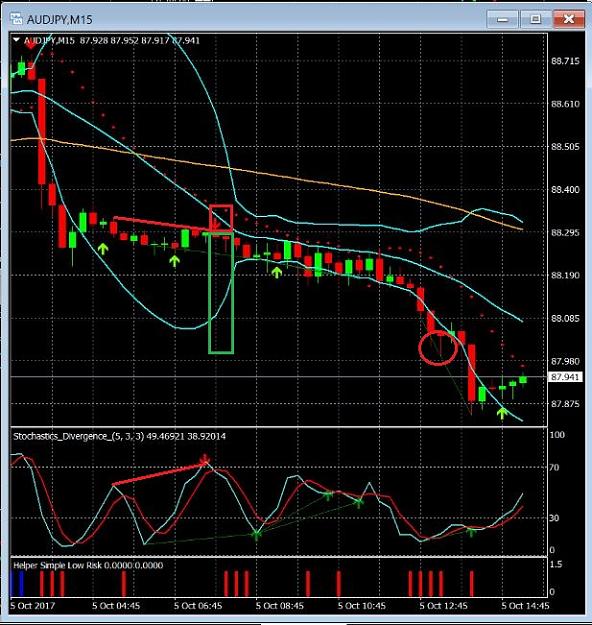This screenshot has height=625, width=592.
Task: Click the 5 Oct 08:45 time axis label
Action: [280, 606]
